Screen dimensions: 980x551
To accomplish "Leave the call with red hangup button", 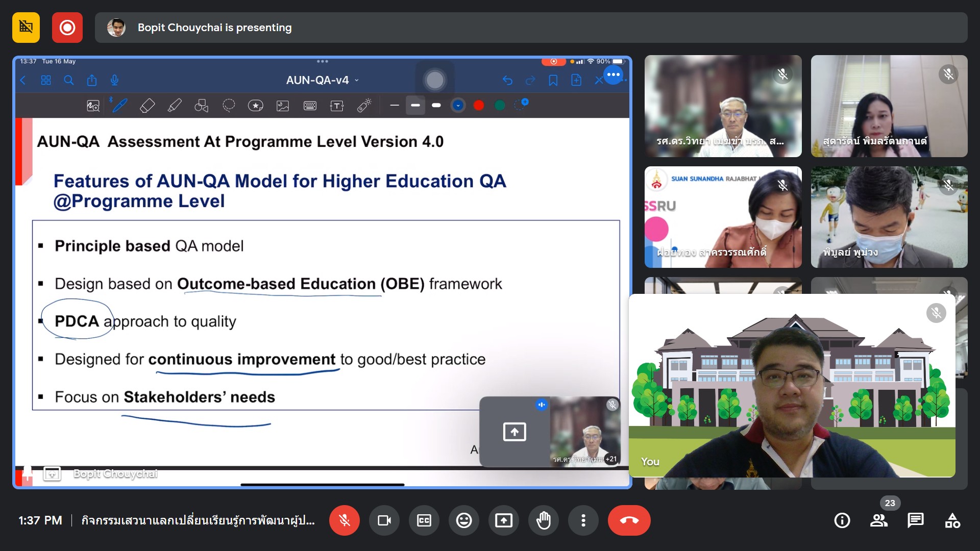I will (629, 520).
